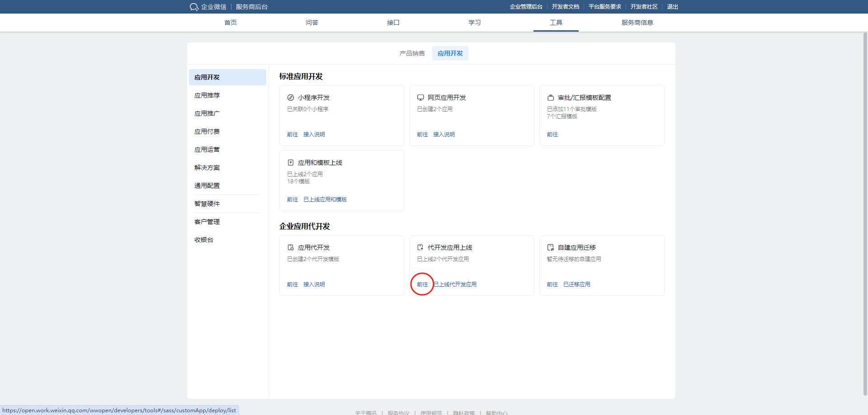Click the 审批/汇报模板配置 card icon

click(x=551, y=98)
